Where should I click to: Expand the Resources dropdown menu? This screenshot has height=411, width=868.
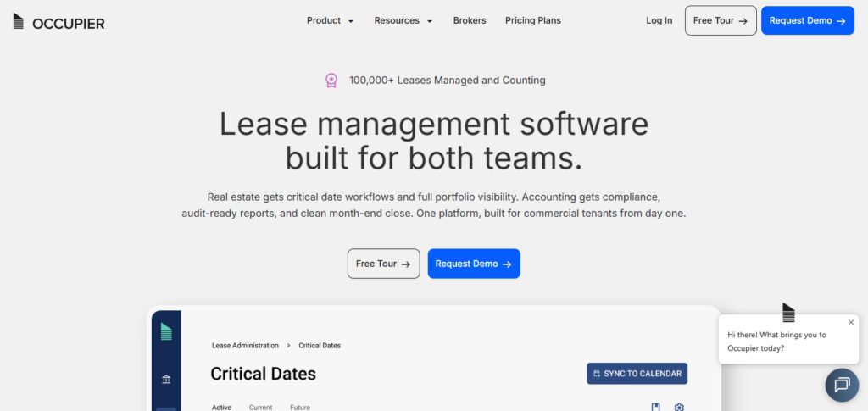click(403, 20)
